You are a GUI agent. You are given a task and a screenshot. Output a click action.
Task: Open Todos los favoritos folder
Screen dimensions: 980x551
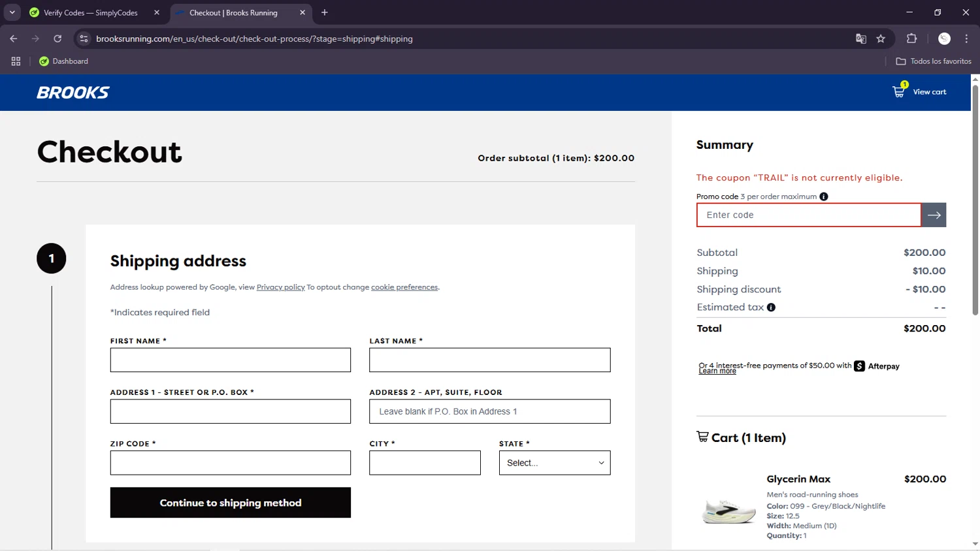point(934,61)
